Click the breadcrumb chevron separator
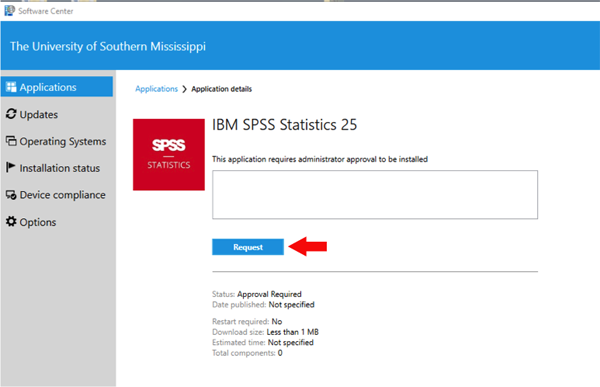Viewport: 600px width, 387px height. point(184,89)
